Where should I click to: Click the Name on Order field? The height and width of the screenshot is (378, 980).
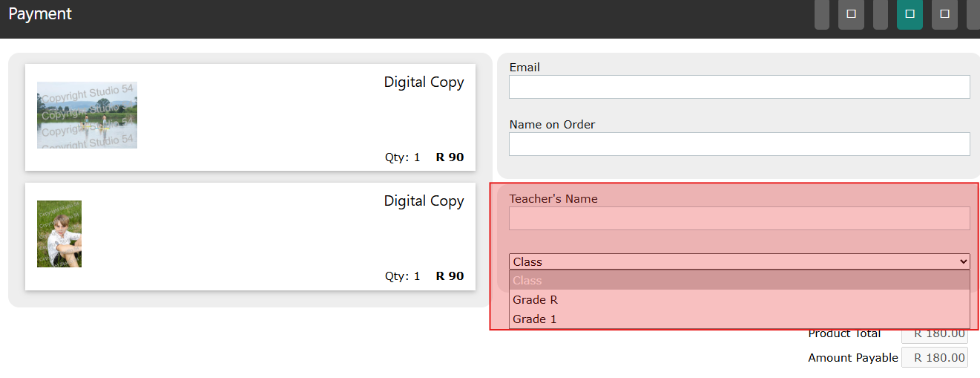point(739,144)
